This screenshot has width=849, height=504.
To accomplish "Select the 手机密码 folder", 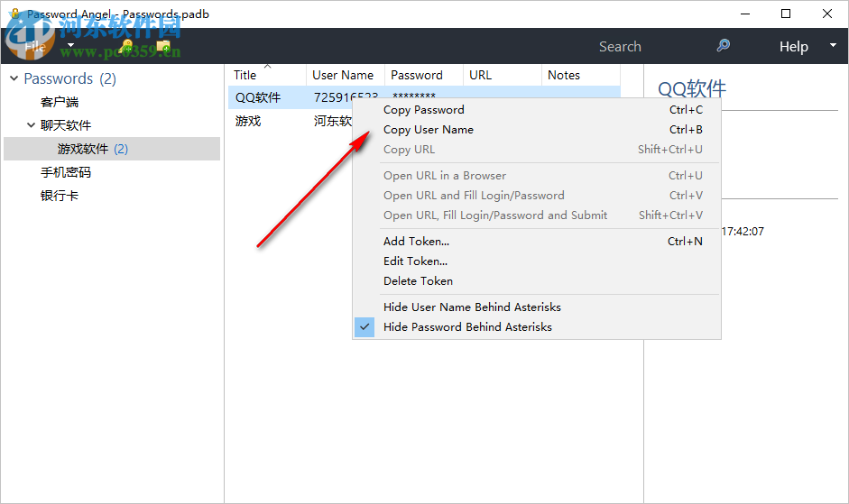I will coord(66,172).
